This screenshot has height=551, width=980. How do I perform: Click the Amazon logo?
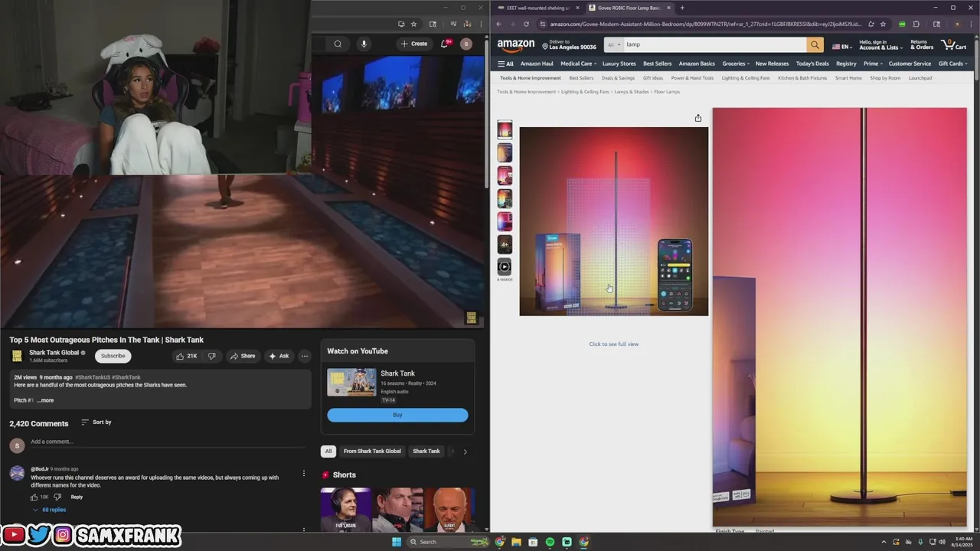tap(516, 45)
